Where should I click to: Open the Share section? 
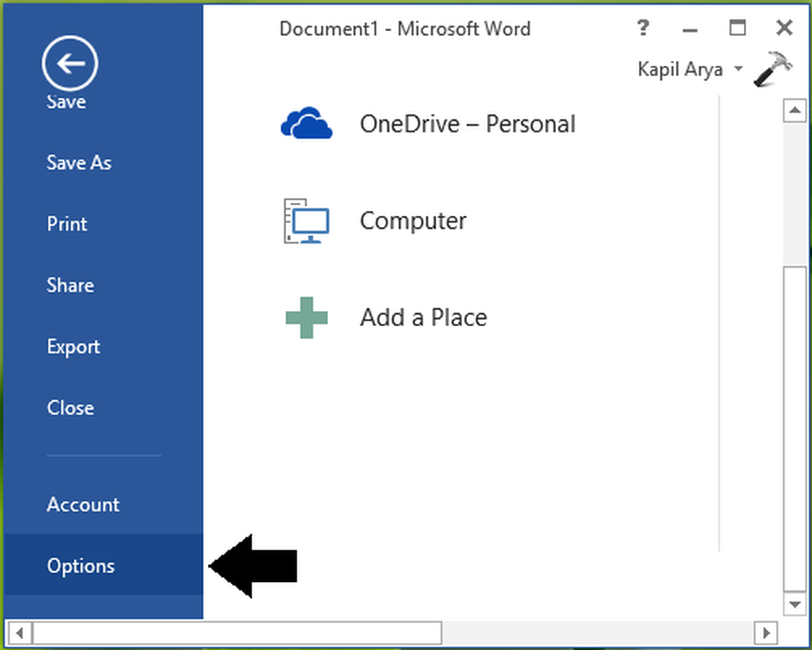click(71, 286)
